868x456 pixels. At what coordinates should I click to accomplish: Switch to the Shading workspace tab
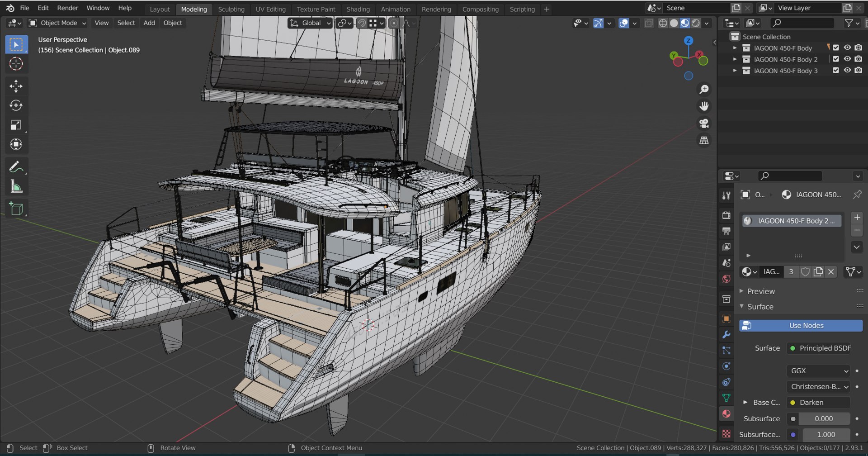[358, 9]
